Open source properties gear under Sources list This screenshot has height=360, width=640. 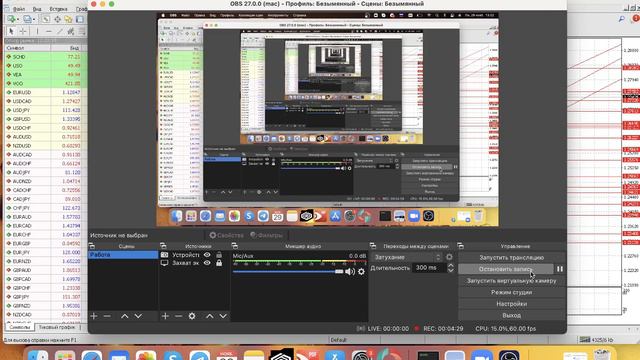192,316
